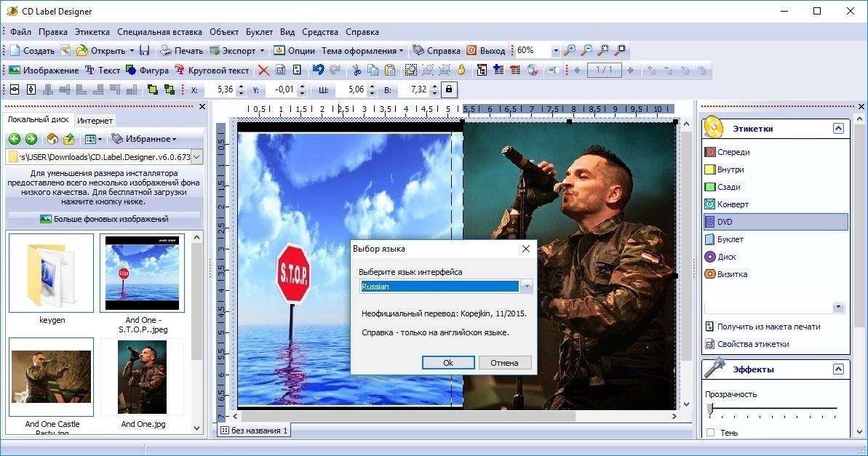The image size is (868, 456).
Task: Click the zoom-to-fit magnifier icon
Action: pos(603,50)
